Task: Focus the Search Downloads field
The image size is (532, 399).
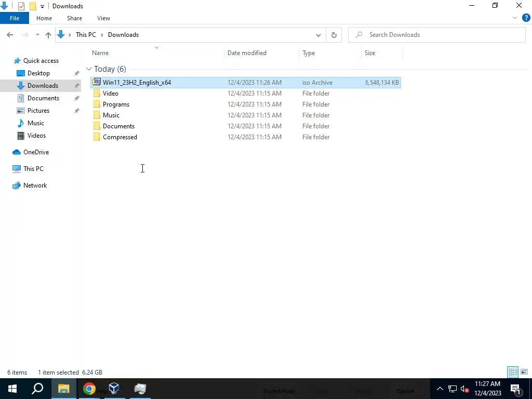Action: pos(436,35)
